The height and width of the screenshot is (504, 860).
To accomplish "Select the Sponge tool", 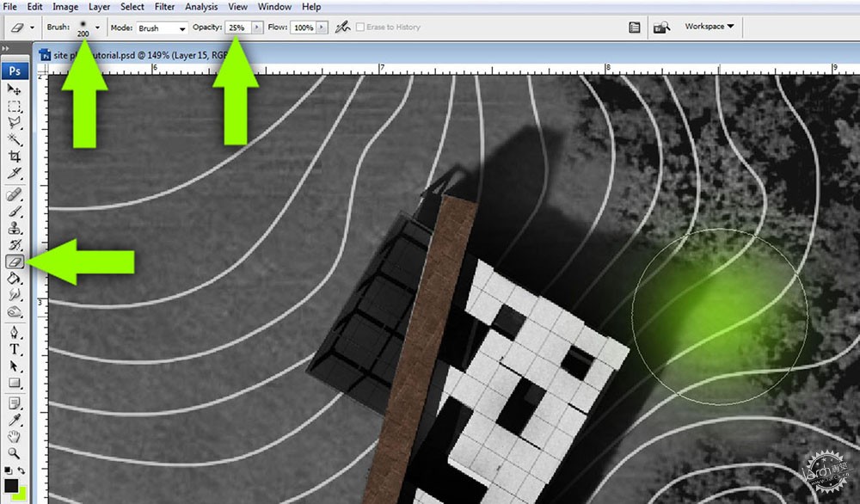I will click(x=15, y=312).
